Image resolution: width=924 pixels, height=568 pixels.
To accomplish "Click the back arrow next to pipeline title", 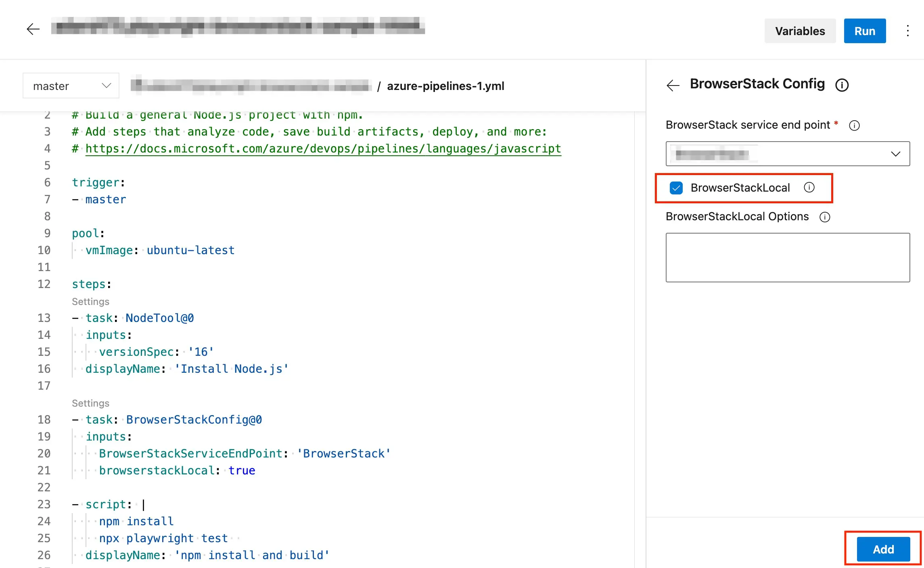I will pyautogui.click(x=33, y=29).
